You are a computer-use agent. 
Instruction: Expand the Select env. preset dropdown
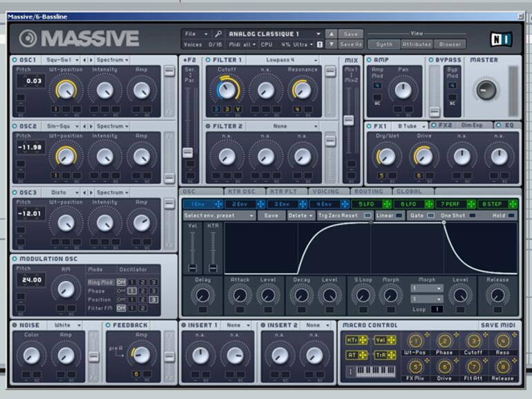[219, 215]
